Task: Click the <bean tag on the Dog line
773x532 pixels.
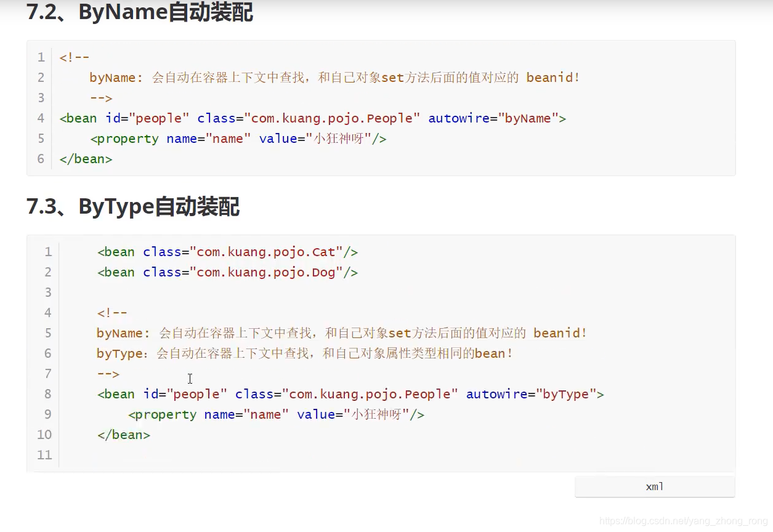Action: 116,272
